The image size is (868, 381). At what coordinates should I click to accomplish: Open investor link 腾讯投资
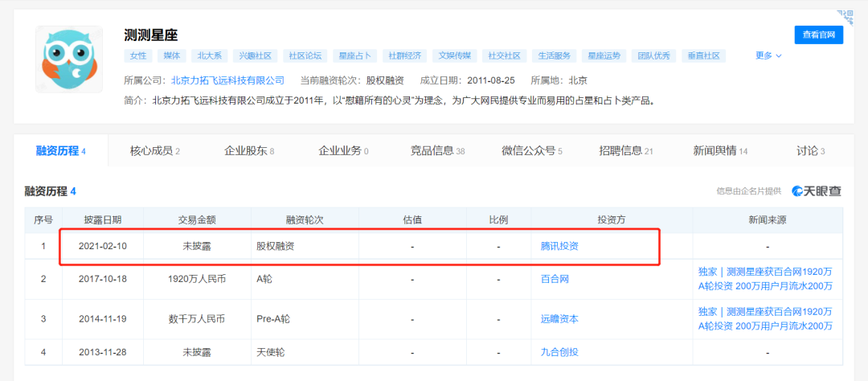pos(559,247)
